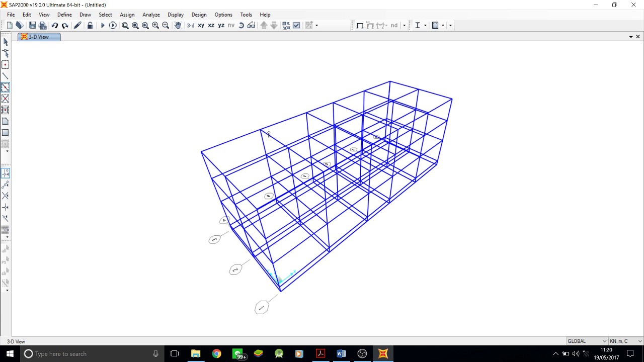Open Google Chrome from the taskbar
644x362 pixels.
(x=216, y=353)
